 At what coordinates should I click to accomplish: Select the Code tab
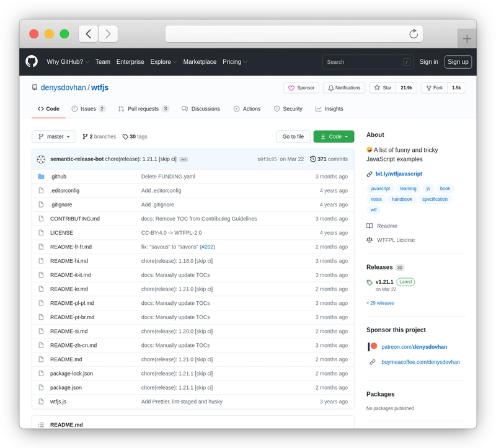pyautogui.click(x=48, y=109)
